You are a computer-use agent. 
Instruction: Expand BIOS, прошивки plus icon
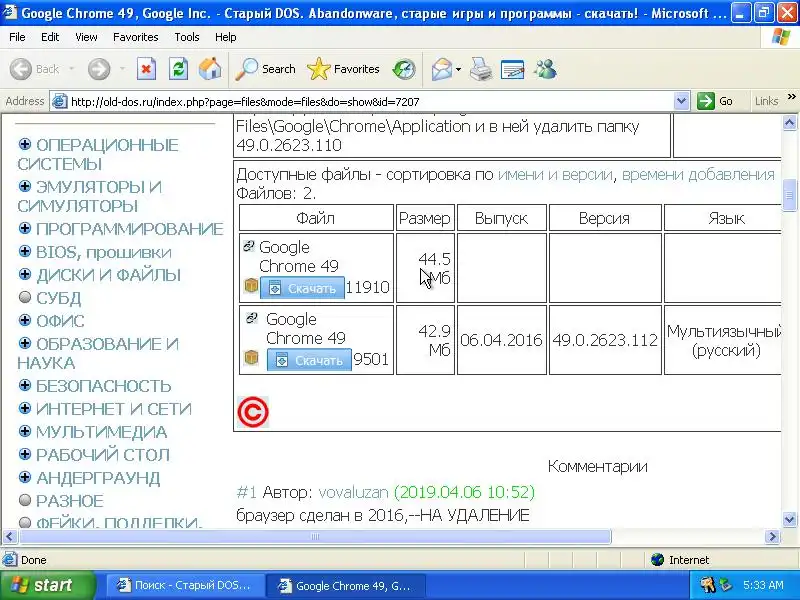pos(24,251)
